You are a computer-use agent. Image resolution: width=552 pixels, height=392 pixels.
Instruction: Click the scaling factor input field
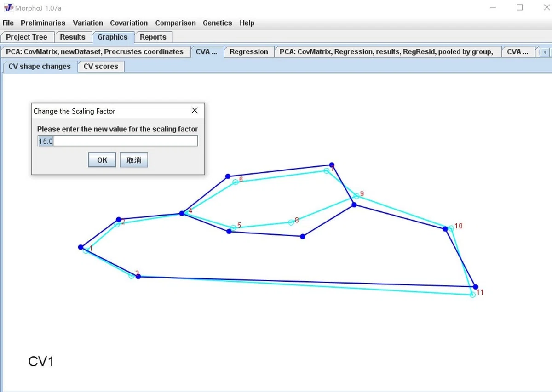click(118, 141)
